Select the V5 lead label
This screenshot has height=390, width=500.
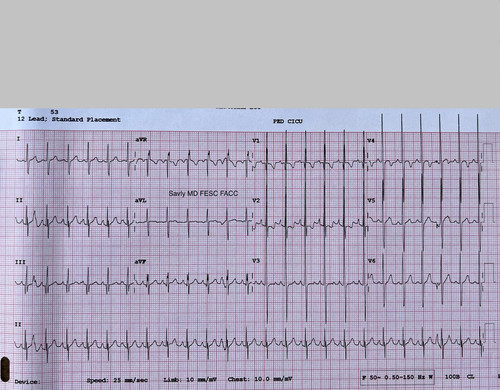(371, 200)
